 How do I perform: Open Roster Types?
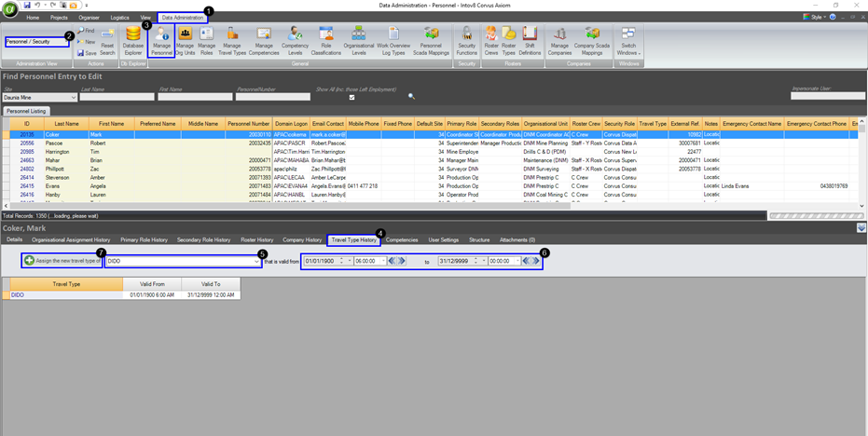(x=508, y=41)
